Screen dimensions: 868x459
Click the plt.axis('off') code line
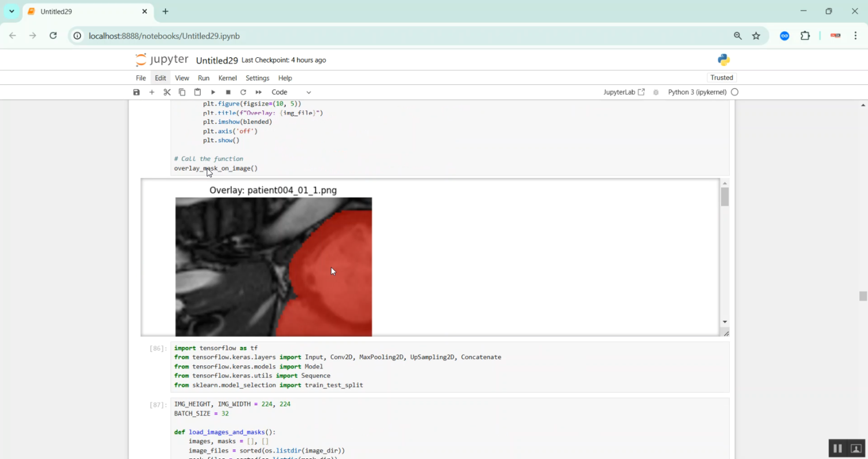pos(230,131)
